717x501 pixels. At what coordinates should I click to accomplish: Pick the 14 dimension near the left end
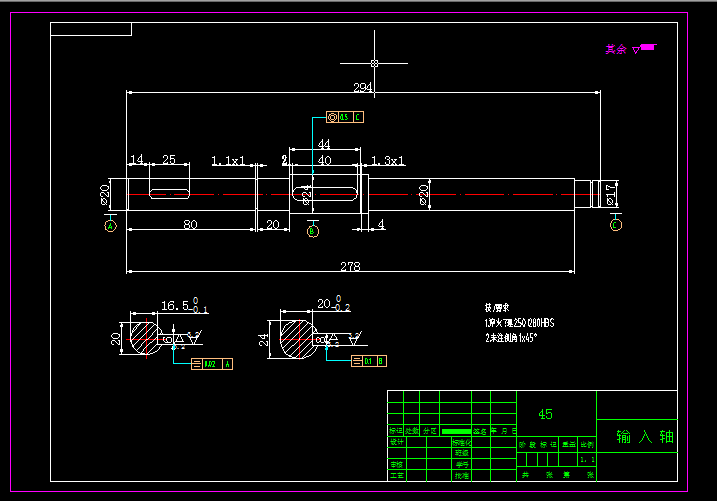click(x=137, y=159)
